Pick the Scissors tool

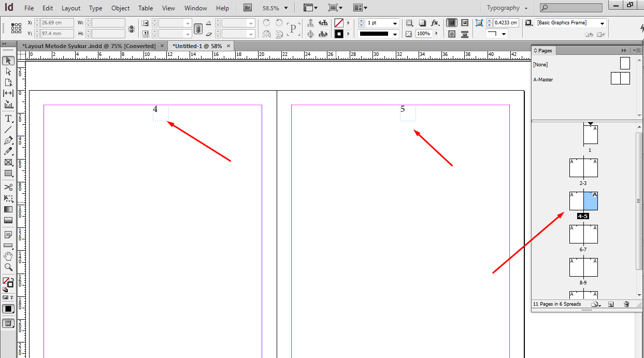point(8,188)
